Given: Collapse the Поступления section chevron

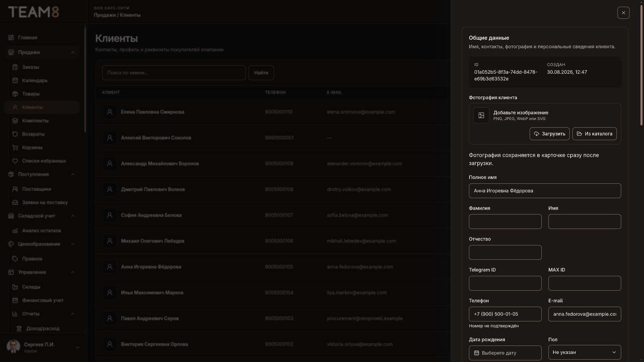Looking at the screenshot, I should (x=73, y=174).
